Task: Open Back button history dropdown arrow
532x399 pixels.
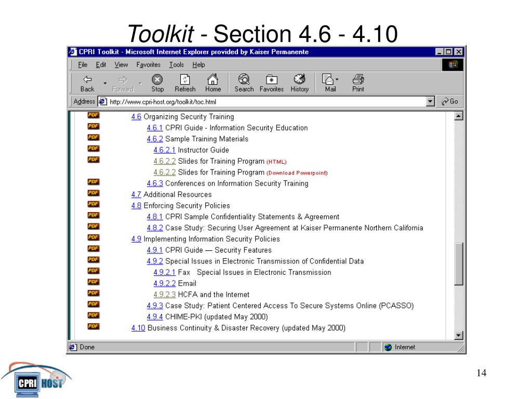Action: (105, 83)
